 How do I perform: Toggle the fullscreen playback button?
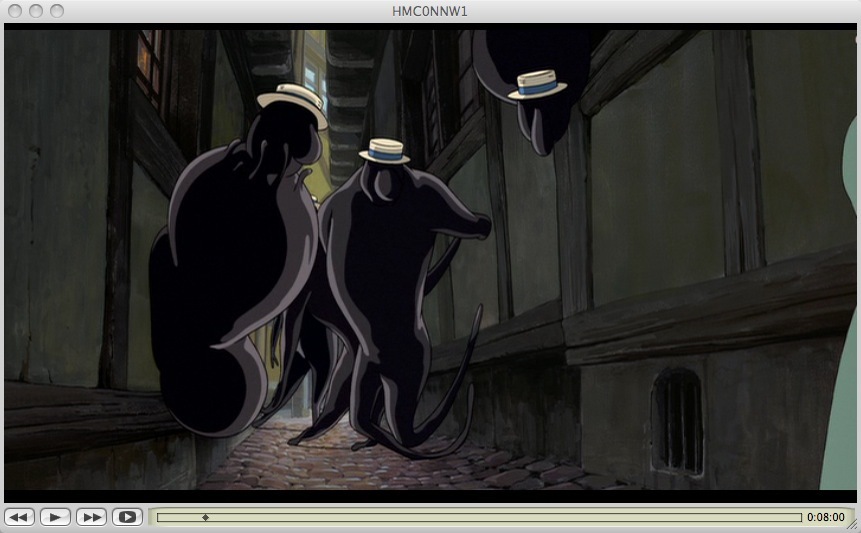point(127,517)
